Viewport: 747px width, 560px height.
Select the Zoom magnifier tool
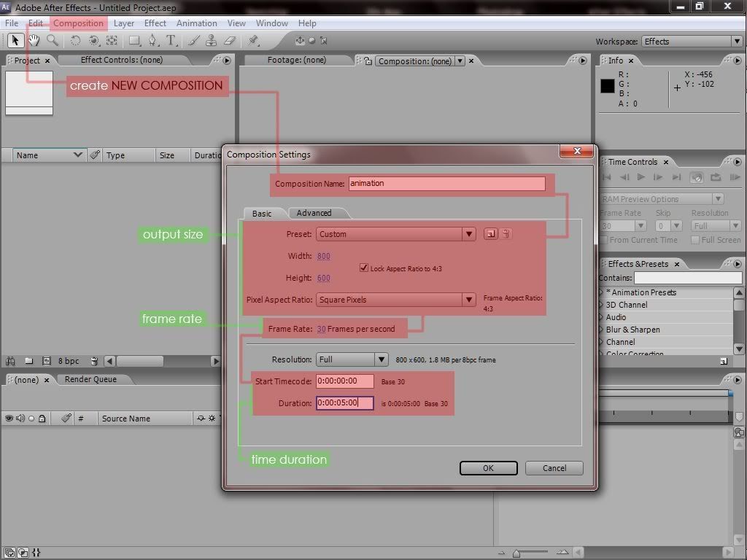click(53, 41)
